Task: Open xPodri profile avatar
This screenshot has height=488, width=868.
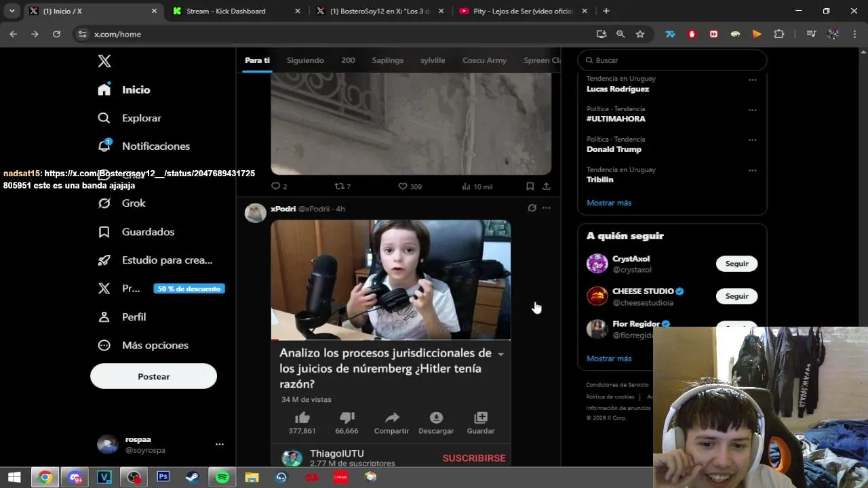Action: point(255,213)
